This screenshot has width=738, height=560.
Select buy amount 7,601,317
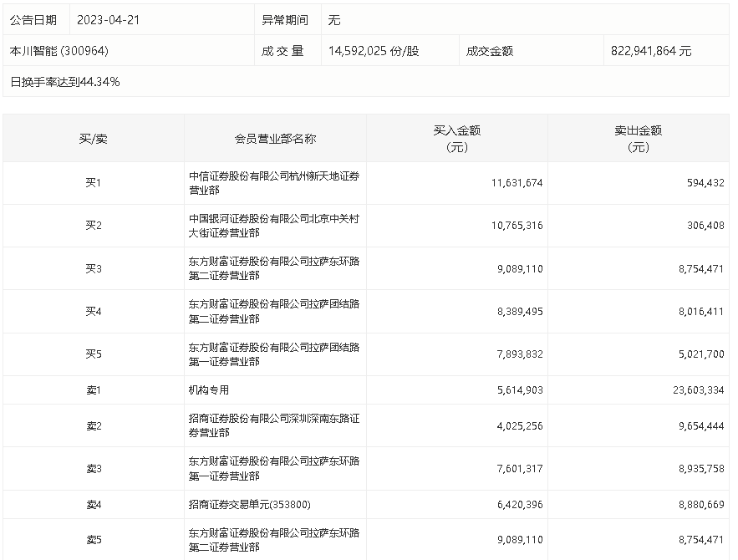(x=520, y=469)
